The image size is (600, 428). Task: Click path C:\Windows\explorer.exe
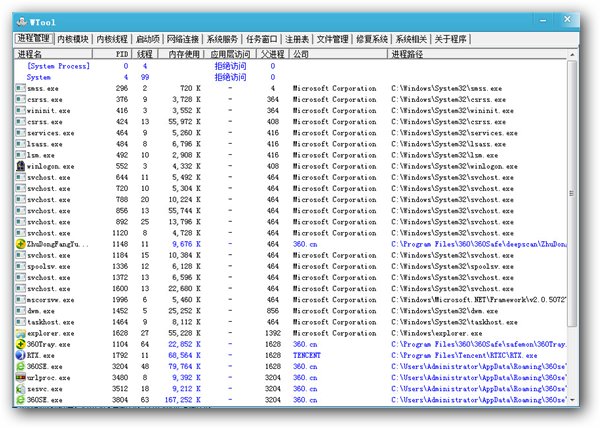coord(437,333)
